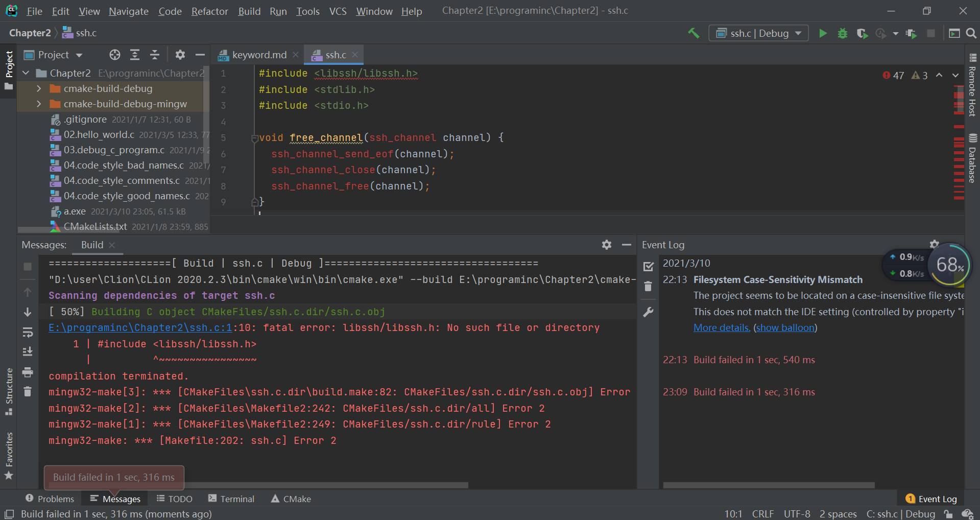Open Search Everywhere magnifier
The height and width of the screenshot is (520, 980).
971,33
